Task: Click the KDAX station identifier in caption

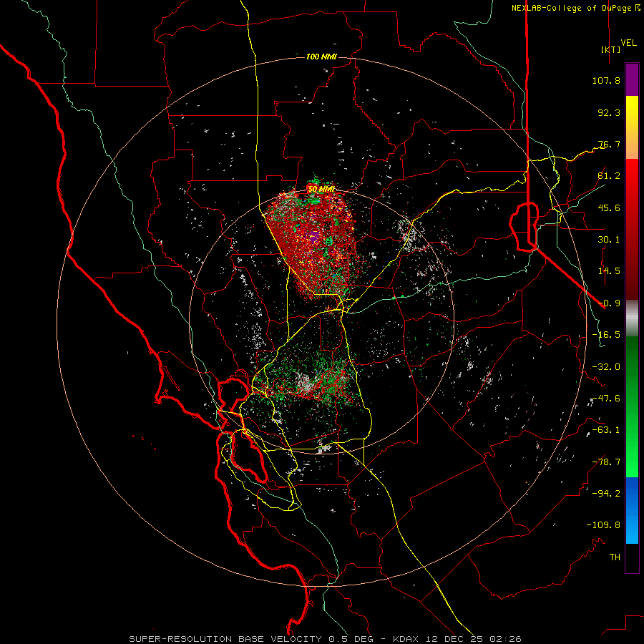Action: click(x=406, y=639)
